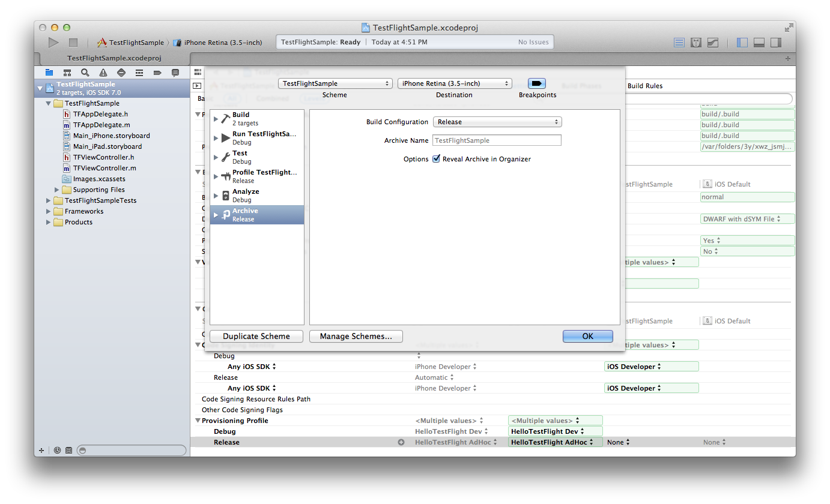Image resolution: width=830 pixels, height=504 pixels.
Task: Select Images.xcassets in navigator
Action: tap(94, 179)
